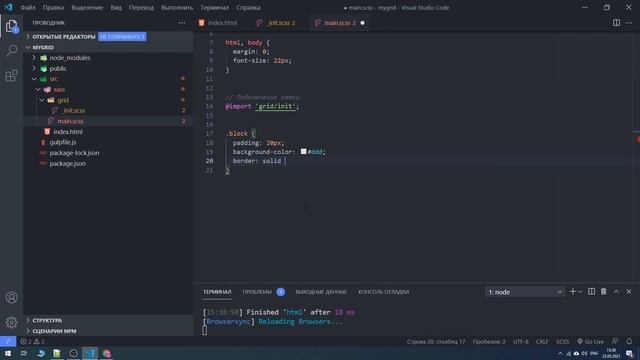The height and width of the screenshot is (360, 640).
Task: Click the #ddd color swatch in editor
Action: click(x=303, y=151)
